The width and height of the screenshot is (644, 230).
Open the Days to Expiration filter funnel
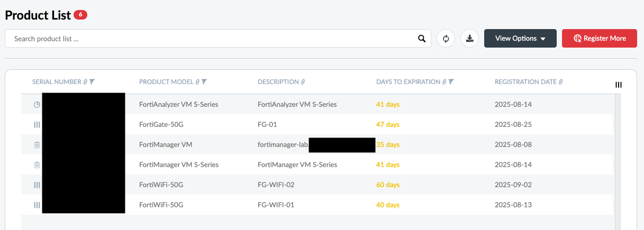click(451, 82)
